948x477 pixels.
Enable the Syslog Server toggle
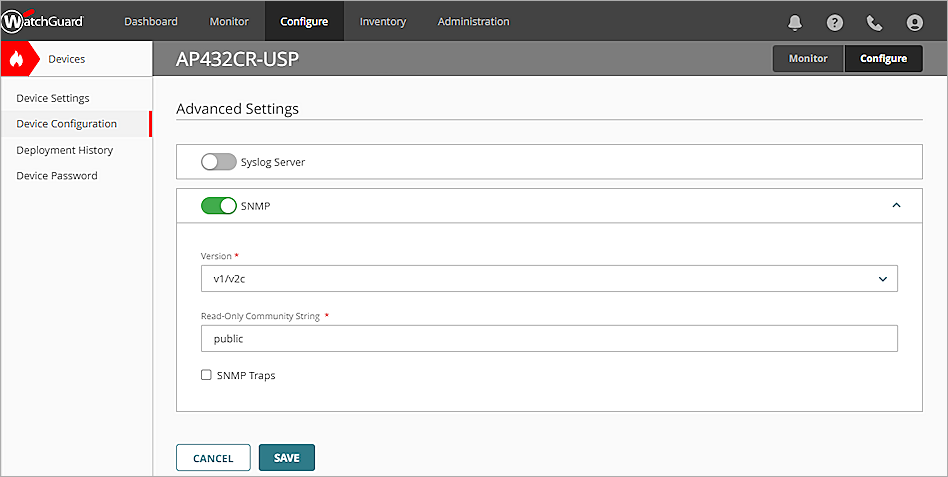click(218, 162)
